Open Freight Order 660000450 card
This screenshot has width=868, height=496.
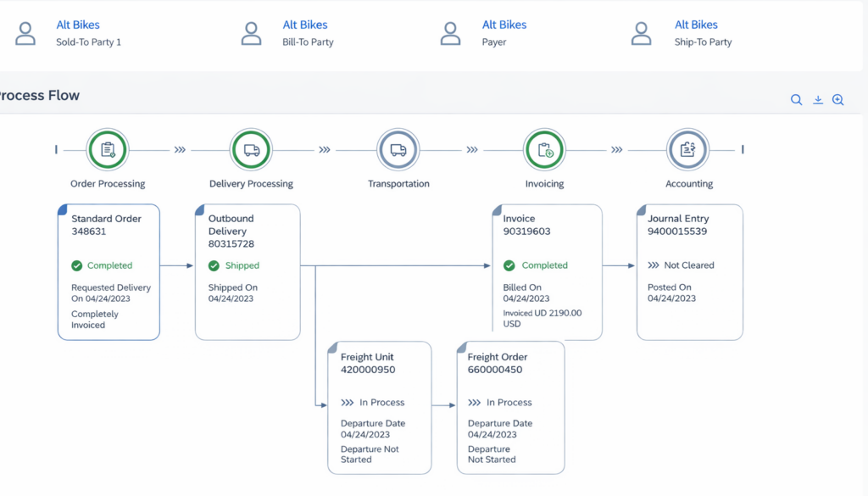click(x=510, y=407)
